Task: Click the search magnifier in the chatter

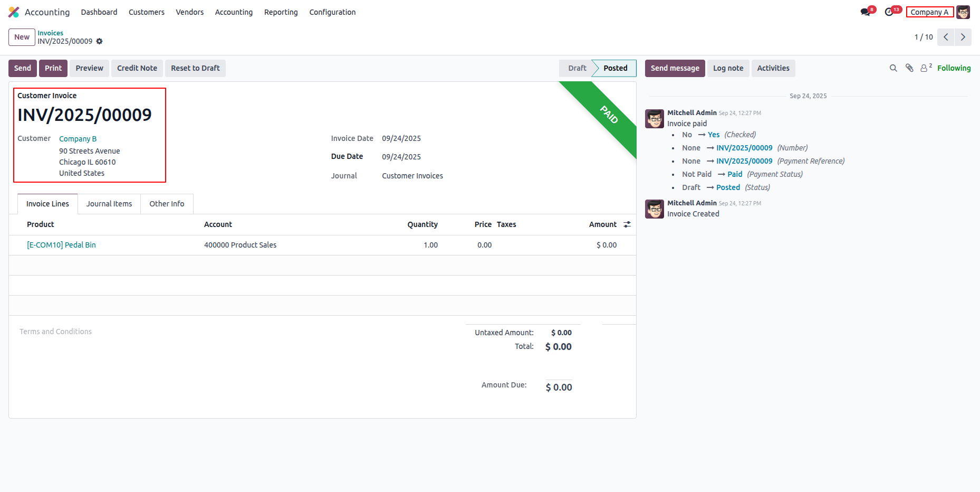Action: tap(893, 68)
